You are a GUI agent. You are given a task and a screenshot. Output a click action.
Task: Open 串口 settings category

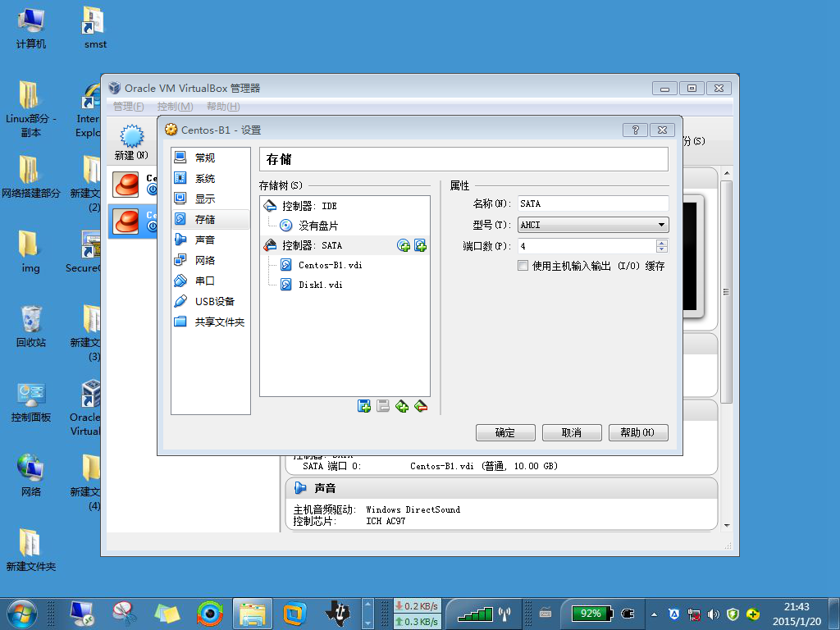211,281
